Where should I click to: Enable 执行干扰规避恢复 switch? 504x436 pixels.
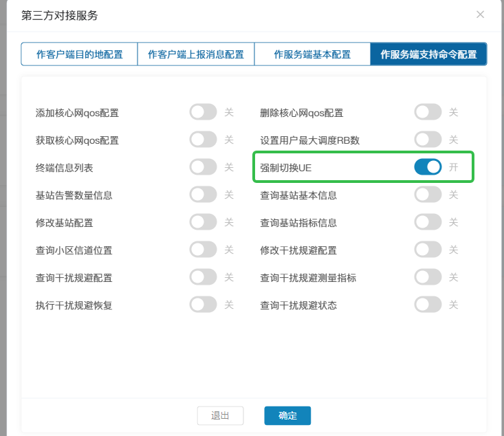click(203, 305)
